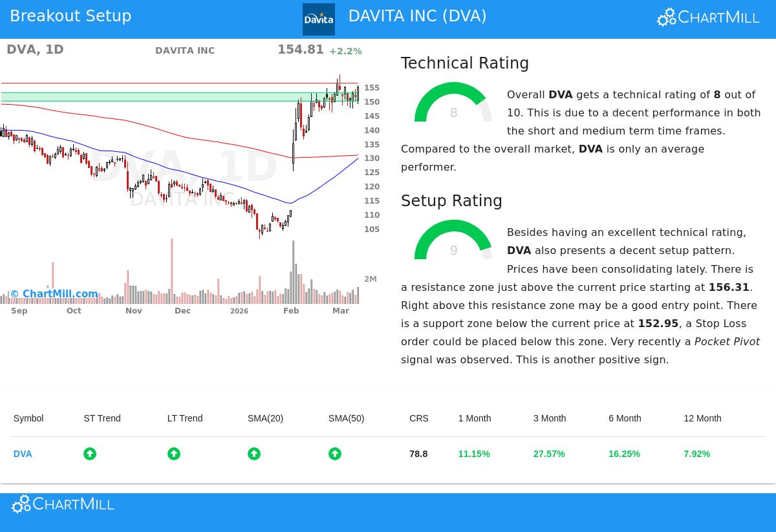Click the Symbol column header
Image resolution: width=776 pixels, height=532 pixels.
[28, 418]
